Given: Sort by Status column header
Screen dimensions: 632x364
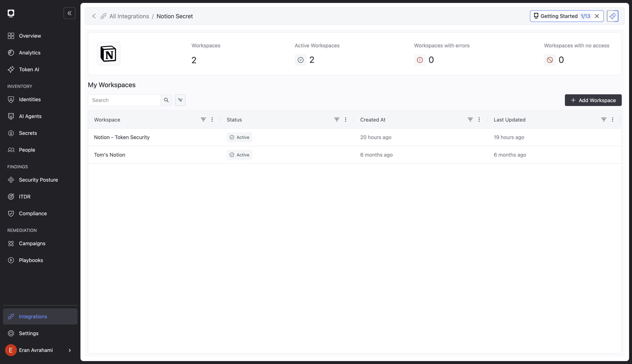Looking at the screenshot, I should click(234, 120).
